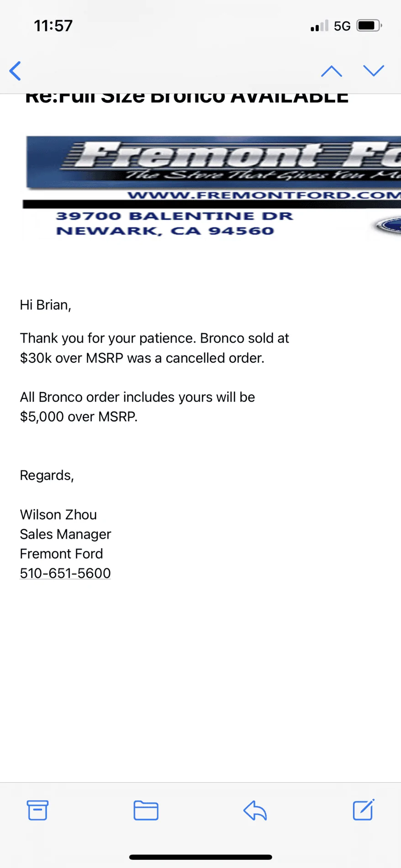Tap the 39700 Balentine Dr address text
Screen dimensions: 401x868
tap(174, 216)
